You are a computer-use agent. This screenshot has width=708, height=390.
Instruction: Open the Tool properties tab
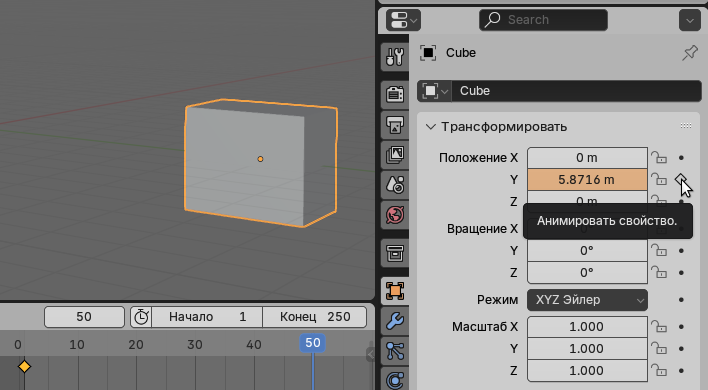coord(395,57)
